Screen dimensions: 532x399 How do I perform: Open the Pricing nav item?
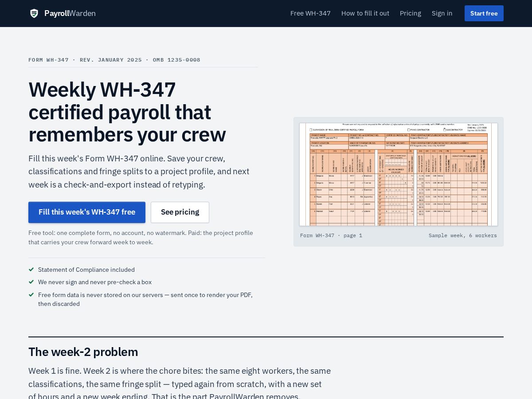click(x=411, y=13)
